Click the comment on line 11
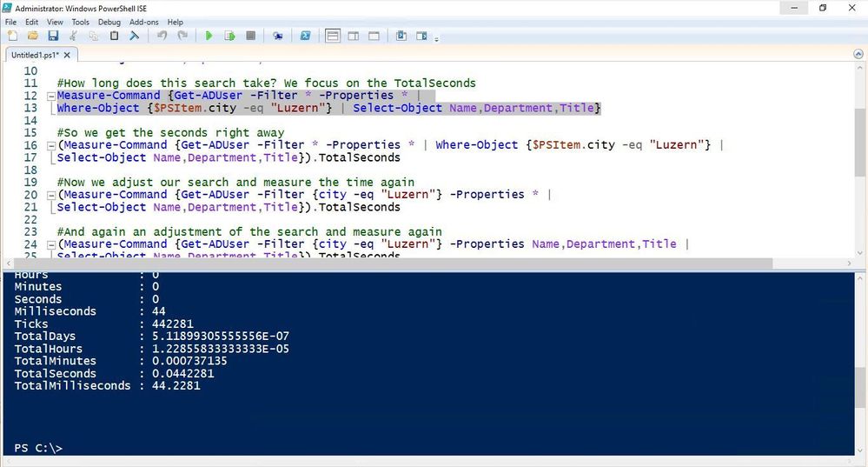Viewport: 868px width, 467px height. click(266, 83)
